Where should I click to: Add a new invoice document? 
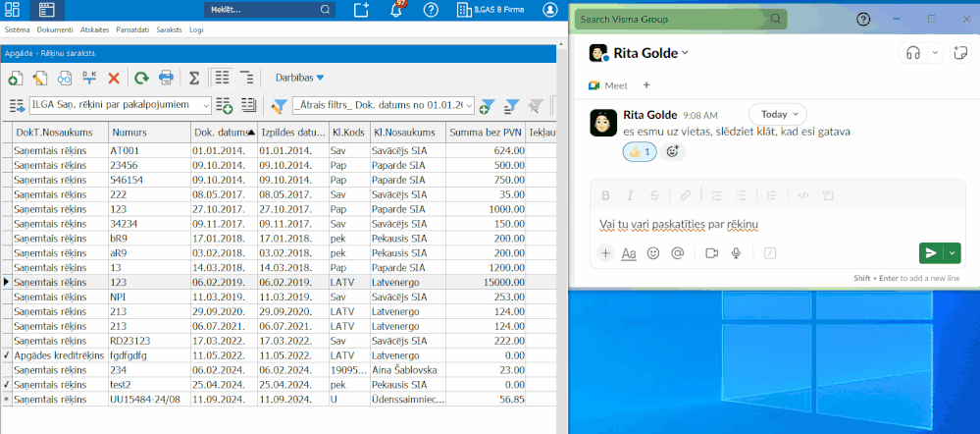16,78
